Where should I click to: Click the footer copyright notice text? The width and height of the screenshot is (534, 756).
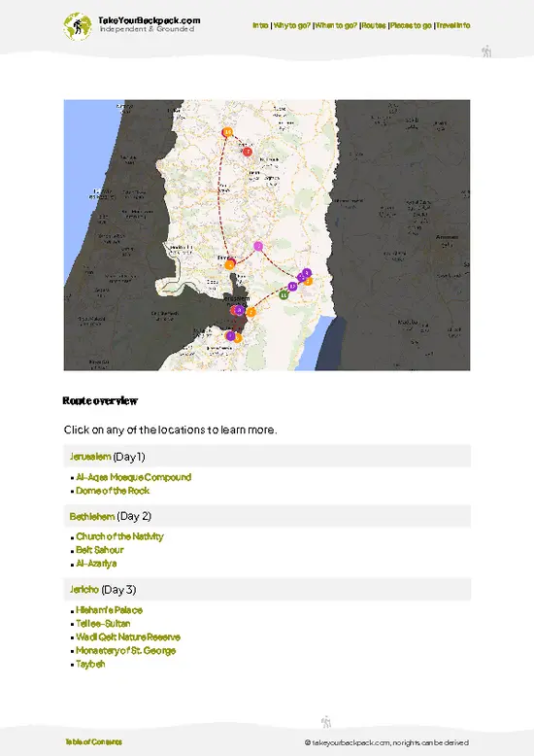[x=386, y=742]
